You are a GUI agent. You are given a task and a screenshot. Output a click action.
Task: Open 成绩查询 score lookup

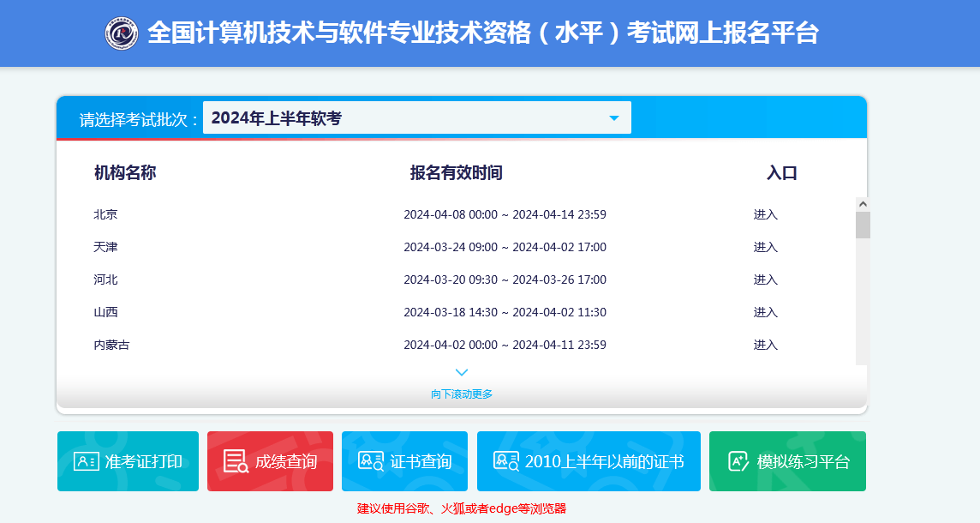click(x=285, y=461)
